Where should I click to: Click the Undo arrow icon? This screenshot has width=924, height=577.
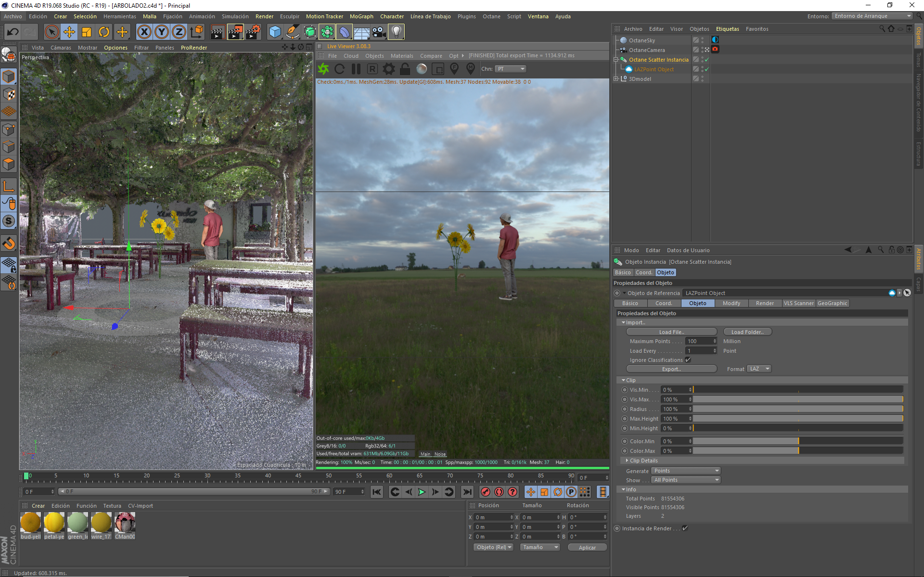coord(13,32)
